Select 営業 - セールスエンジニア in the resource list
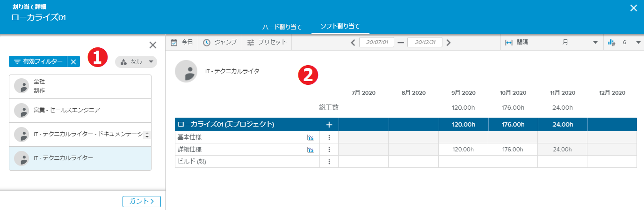Image resolution: width=644 pixels, height=210 pixels. click(80, 111)
